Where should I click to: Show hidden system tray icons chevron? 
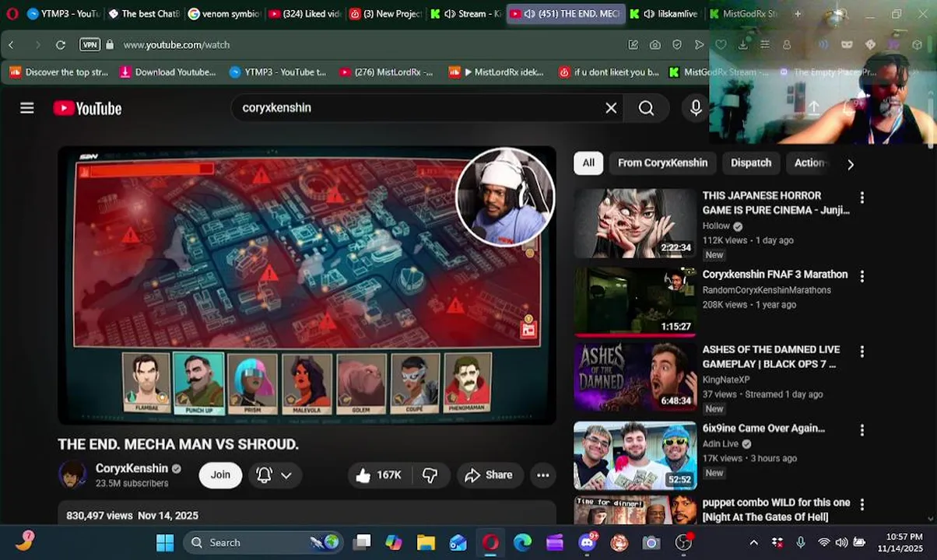point(753,543)
